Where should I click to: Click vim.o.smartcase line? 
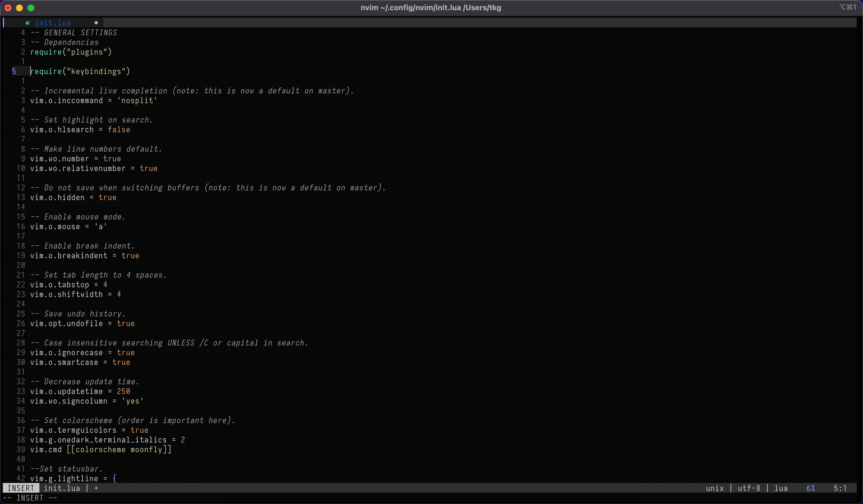point(80,363)
